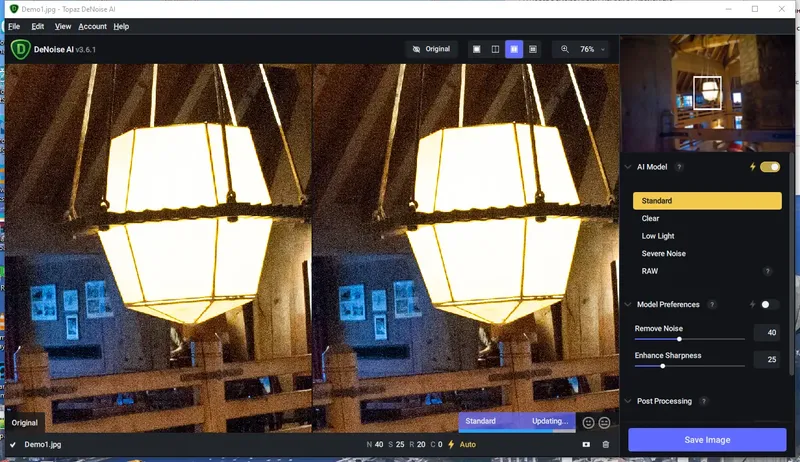Click the Standard preview label button
800x462 pixels.
coord(480,421)
